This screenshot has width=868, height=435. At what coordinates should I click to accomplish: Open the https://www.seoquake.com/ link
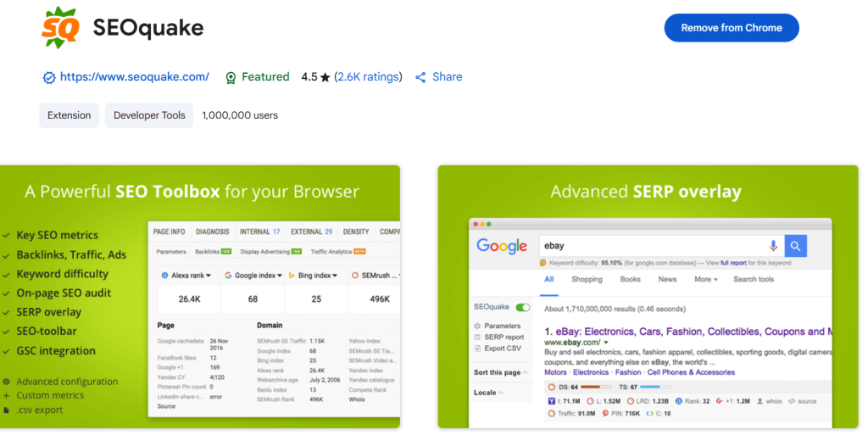coord(135,77)
